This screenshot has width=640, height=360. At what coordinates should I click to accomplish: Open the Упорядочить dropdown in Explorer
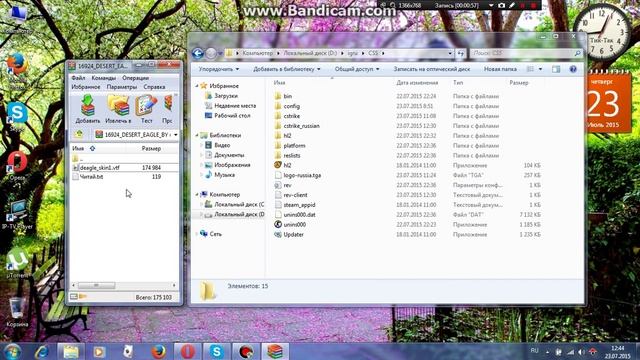(x=219, y=69)
